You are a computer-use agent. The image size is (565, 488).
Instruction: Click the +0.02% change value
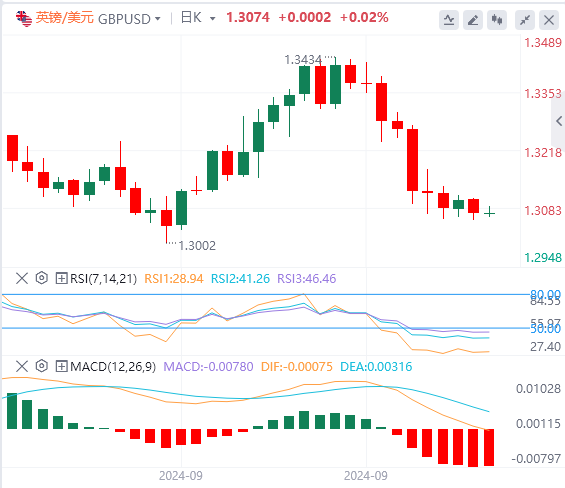[x=364, y=17]
